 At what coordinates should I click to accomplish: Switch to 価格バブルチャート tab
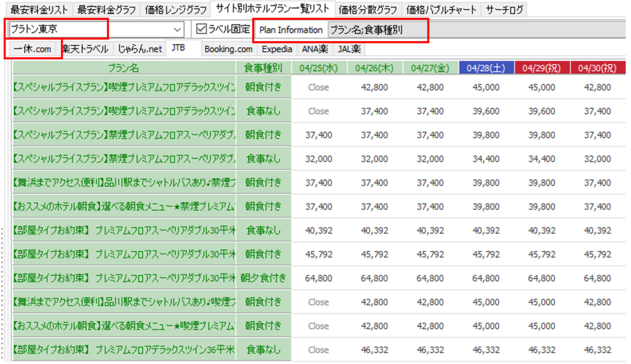pyautogui.click(x=442, y=10)
